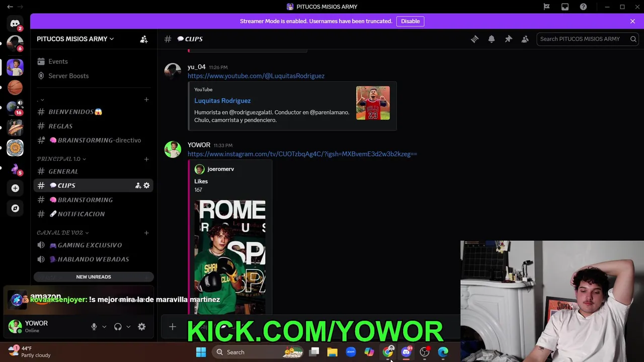Click the Windows taskbar Search box
The image size is (644, 362).
coord(257,352)
